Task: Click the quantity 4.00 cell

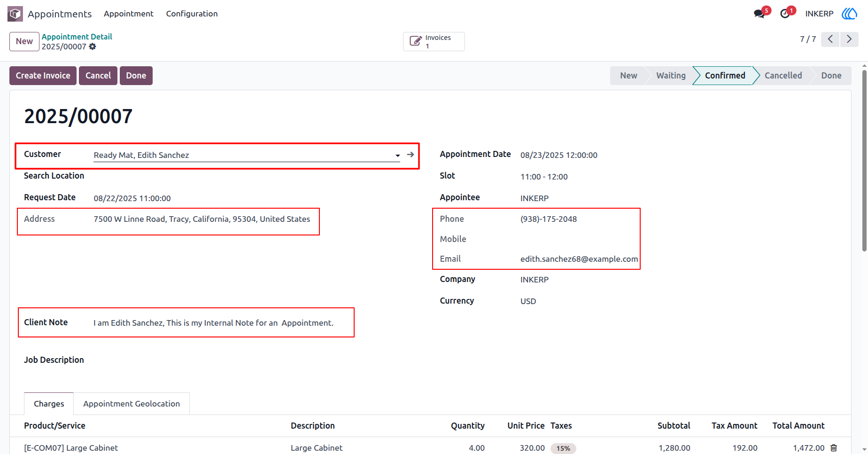Action: (x=477, y=448)
